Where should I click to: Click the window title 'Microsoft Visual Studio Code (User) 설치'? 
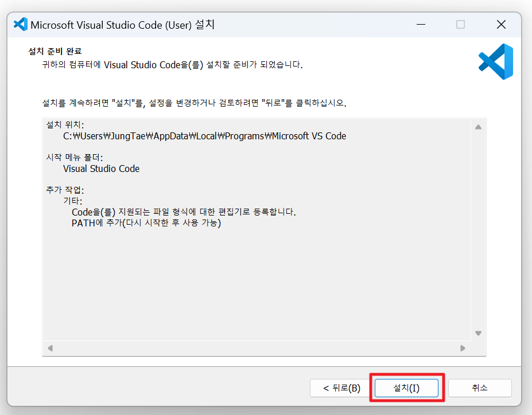pyautogui.click(x=122, y=25)
